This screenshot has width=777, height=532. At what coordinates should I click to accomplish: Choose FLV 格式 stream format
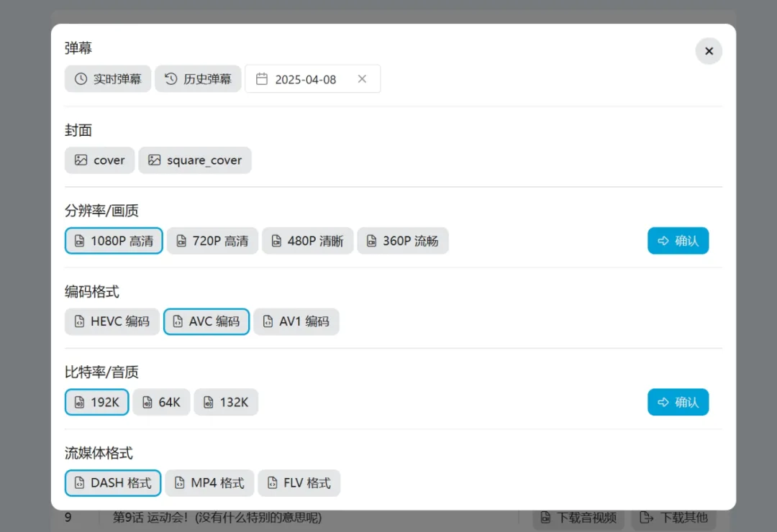coord(299,483)
